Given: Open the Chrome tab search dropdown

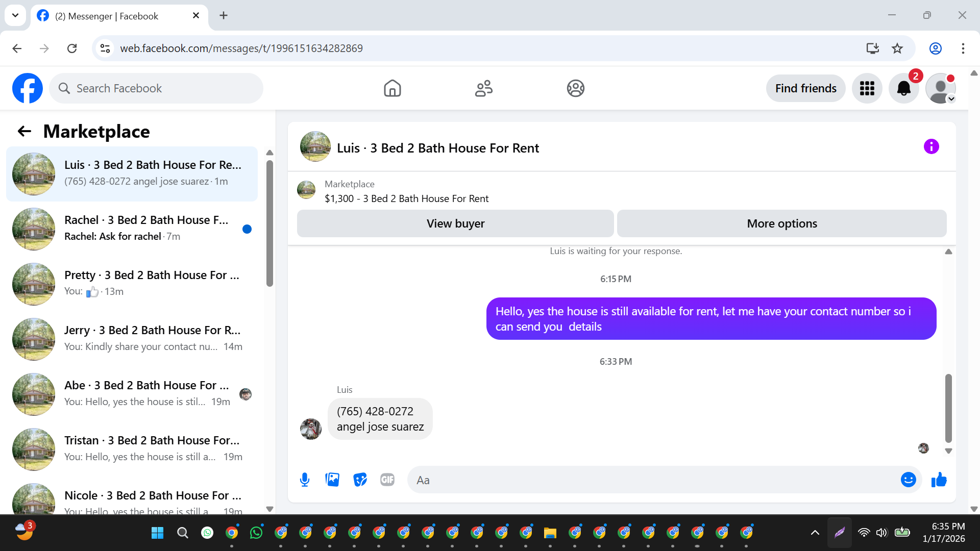Looking at the screenshot, I should (15, 15).
